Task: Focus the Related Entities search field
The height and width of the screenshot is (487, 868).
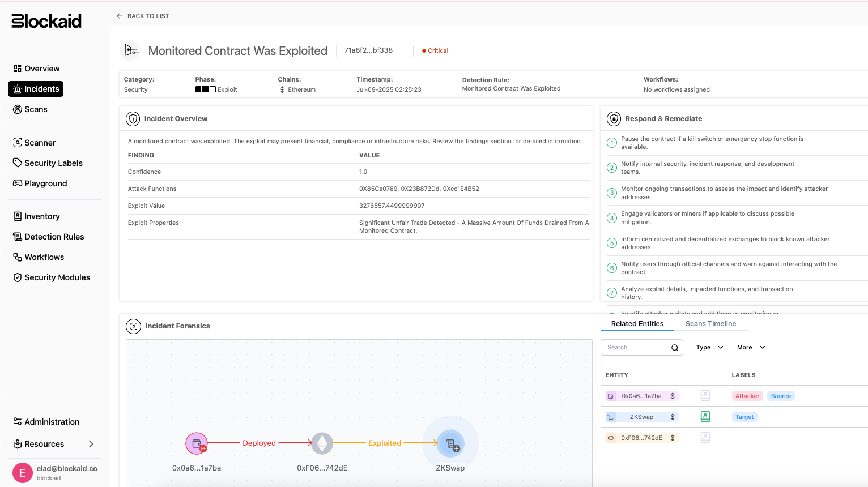Action: click(637, 348)
